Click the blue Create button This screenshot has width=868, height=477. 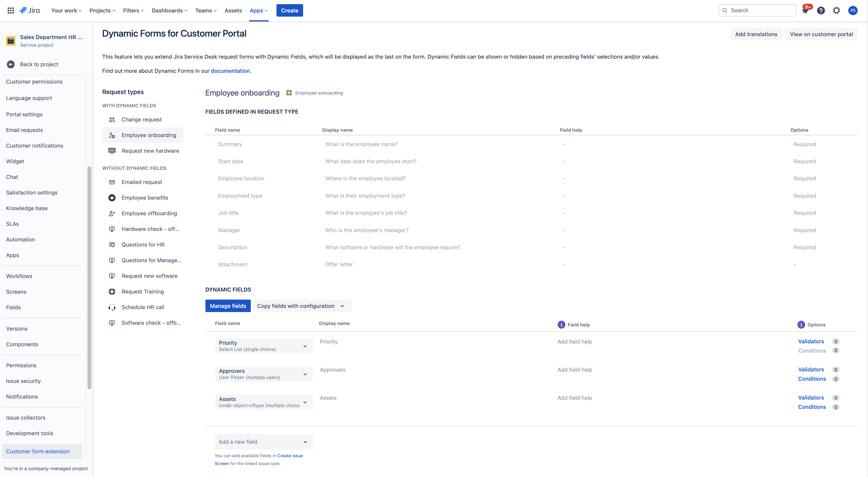289,11
